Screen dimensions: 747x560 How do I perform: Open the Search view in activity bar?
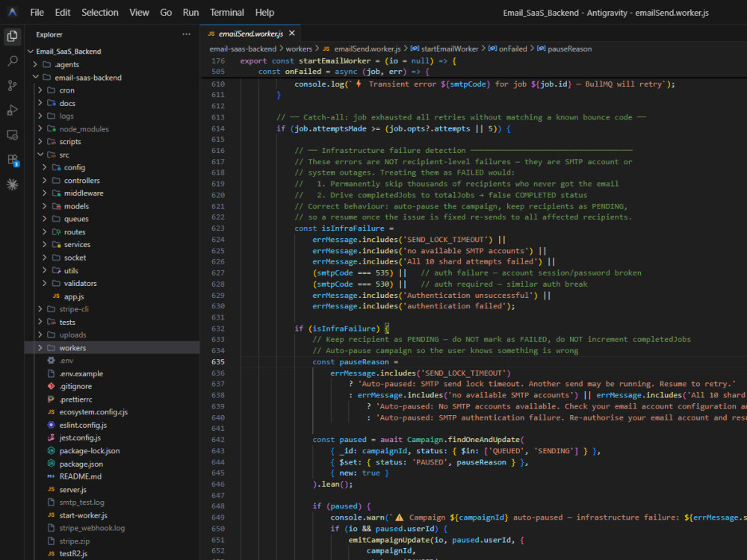[x=13, y=61]
